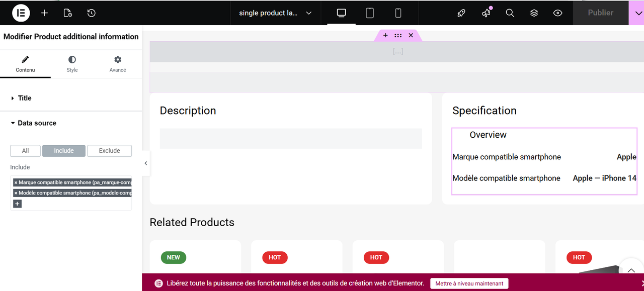Click the empty description placeholder block
Screen dimensions: 644x291
point(291,139)
